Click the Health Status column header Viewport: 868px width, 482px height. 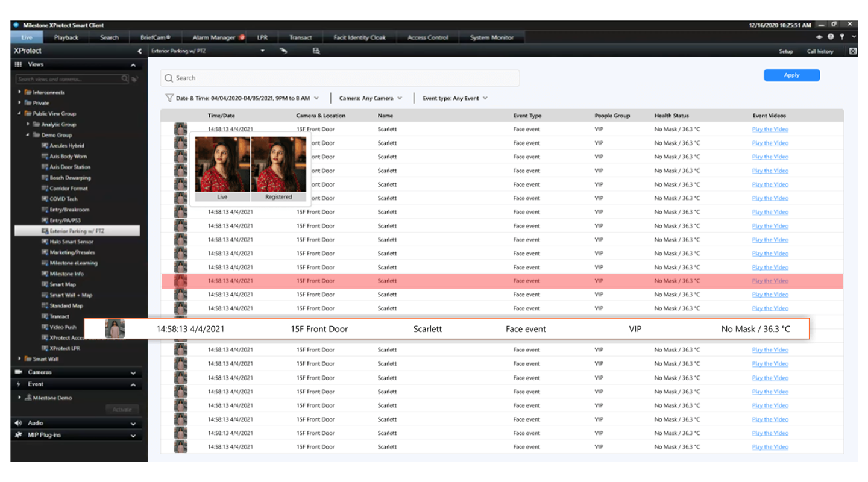(671, 116)
